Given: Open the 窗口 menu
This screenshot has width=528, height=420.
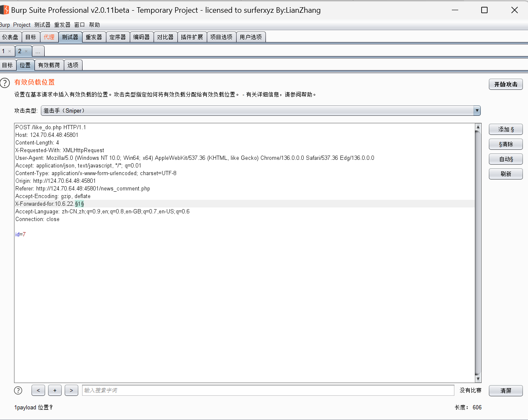Looking at the screenshot, I should pos(80,25).
